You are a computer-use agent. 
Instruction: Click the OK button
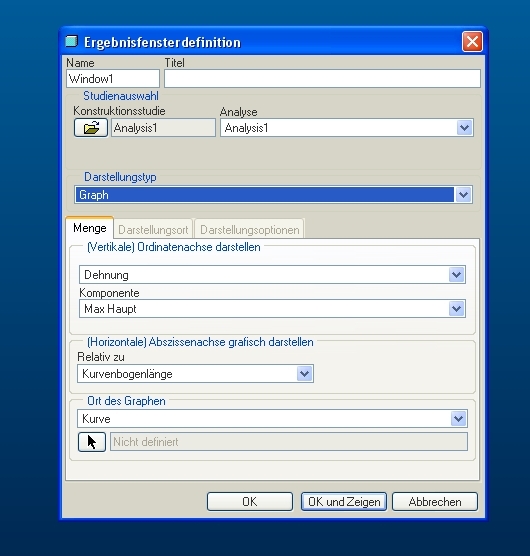coord(250,502)
